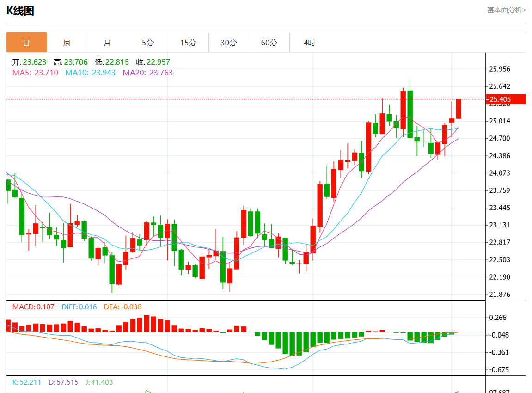Viewport: 532px width, 393px height.
Task: Click the MACD:0.107 indicator label
Action: [x=33, y=307]
